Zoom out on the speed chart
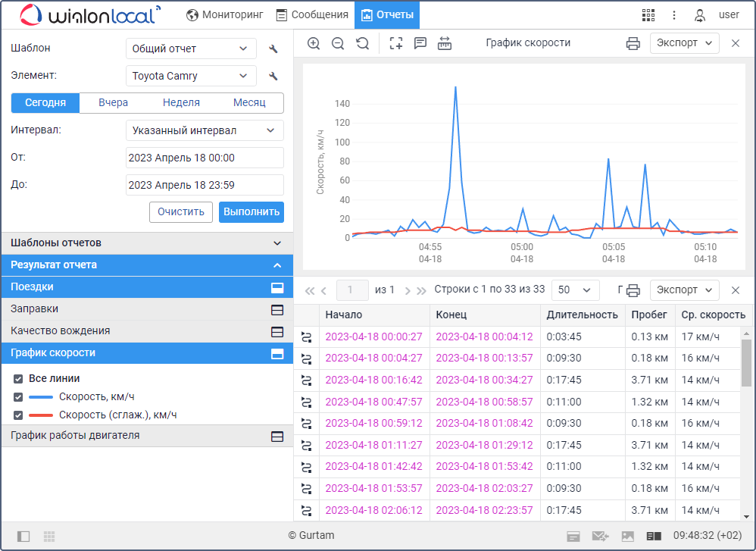Viewport: 756px width, 551px height. [x=338, y=43]
